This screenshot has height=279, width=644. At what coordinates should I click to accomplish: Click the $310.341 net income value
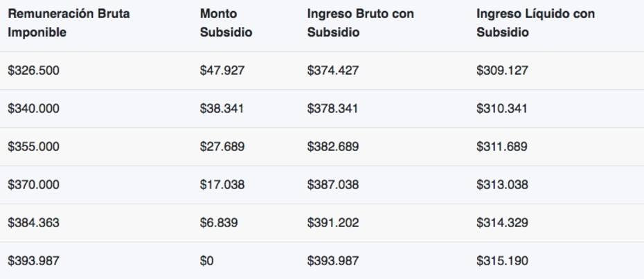click(x=502, y=109)
